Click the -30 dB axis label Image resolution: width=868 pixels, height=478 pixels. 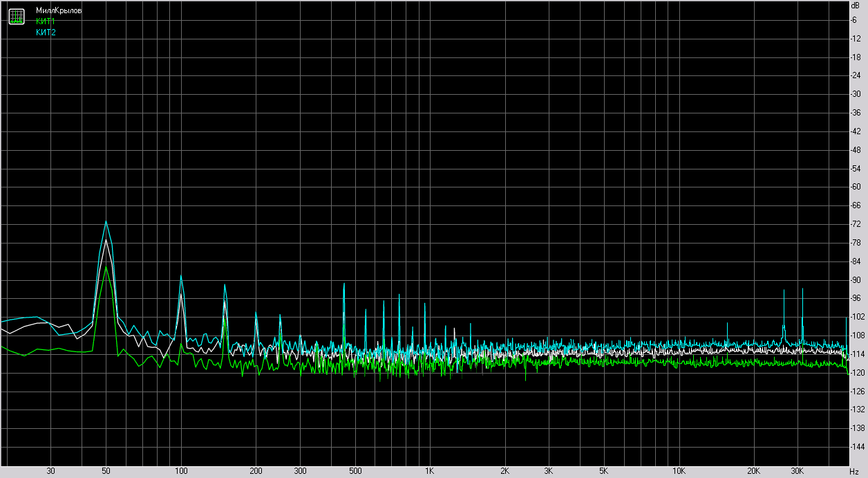click(856, 94)
